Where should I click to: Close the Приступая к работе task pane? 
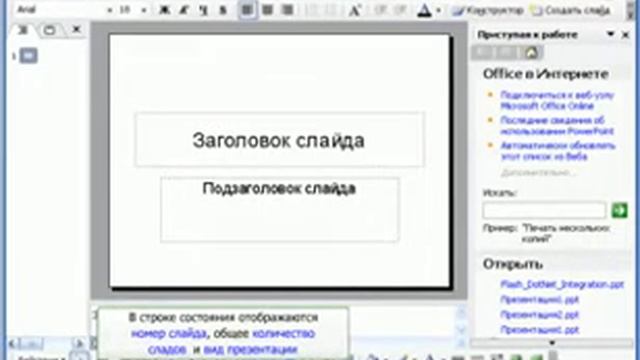[x=625, y=35]
